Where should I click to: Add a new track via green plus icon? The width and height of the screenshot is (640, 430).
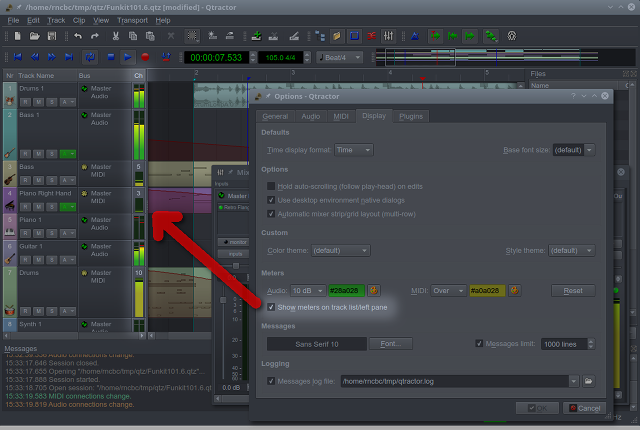tap(256, 36)
